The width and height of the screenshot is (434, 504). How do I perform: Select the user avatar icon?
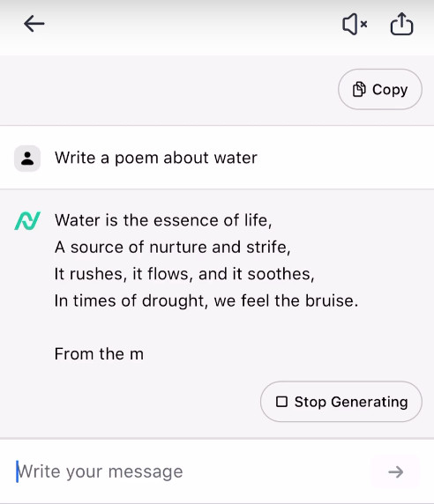point(27,159)
